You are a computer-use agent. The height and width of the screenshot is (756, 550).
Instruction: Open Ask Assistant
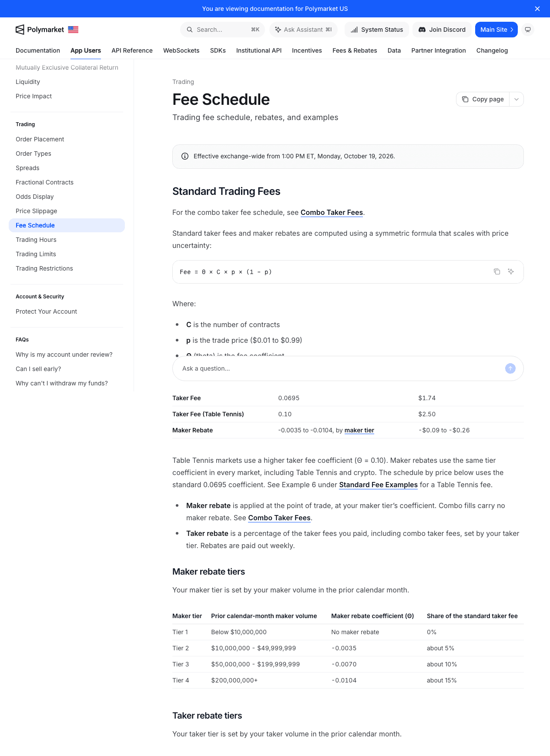303,30
